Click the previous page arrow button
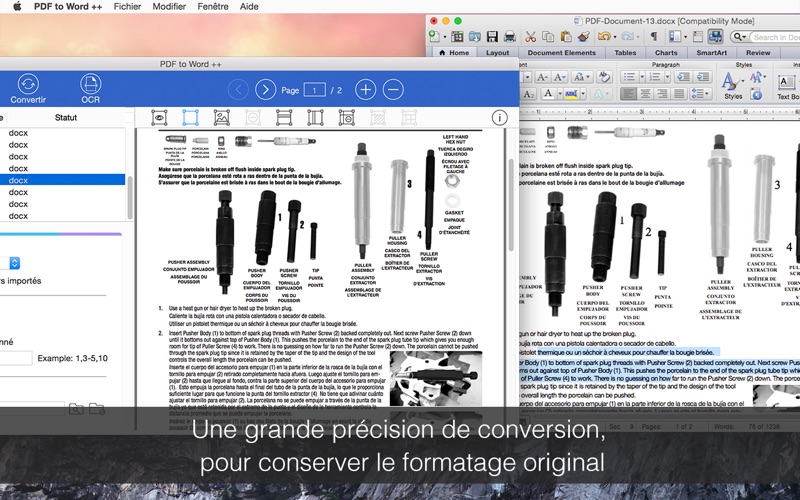The height and width of the screenshot is (500, 800). pyautogui.click(x=238, y=90)
